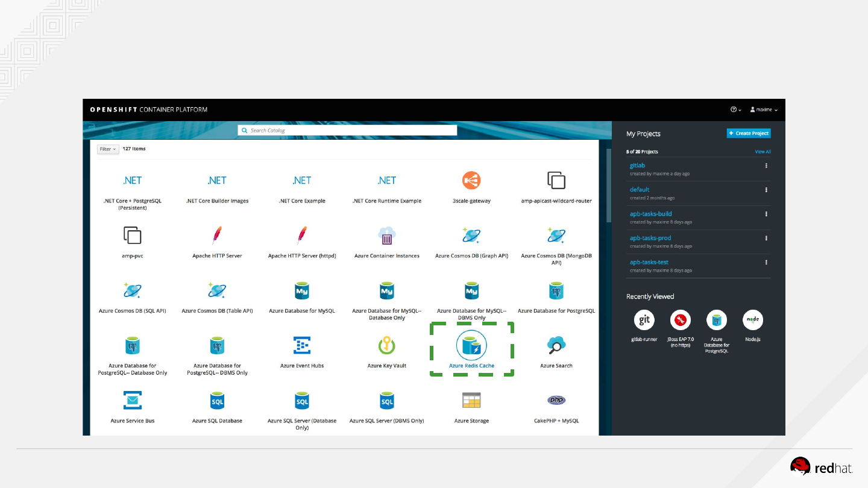Open the amp-apicast-wildcard-router template icon
This screenshot has height=488, width=868.
tap(556, 180)
